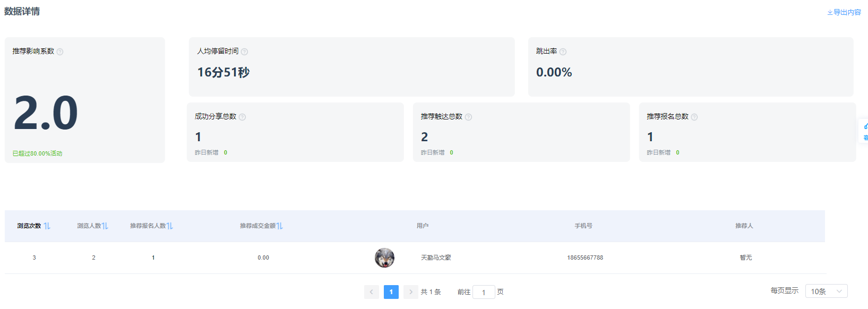Sort table by 浏览人数 sort icon
The width and height of the screenshot is (868, 309).
pyautogui.click(x=105, y=226)
